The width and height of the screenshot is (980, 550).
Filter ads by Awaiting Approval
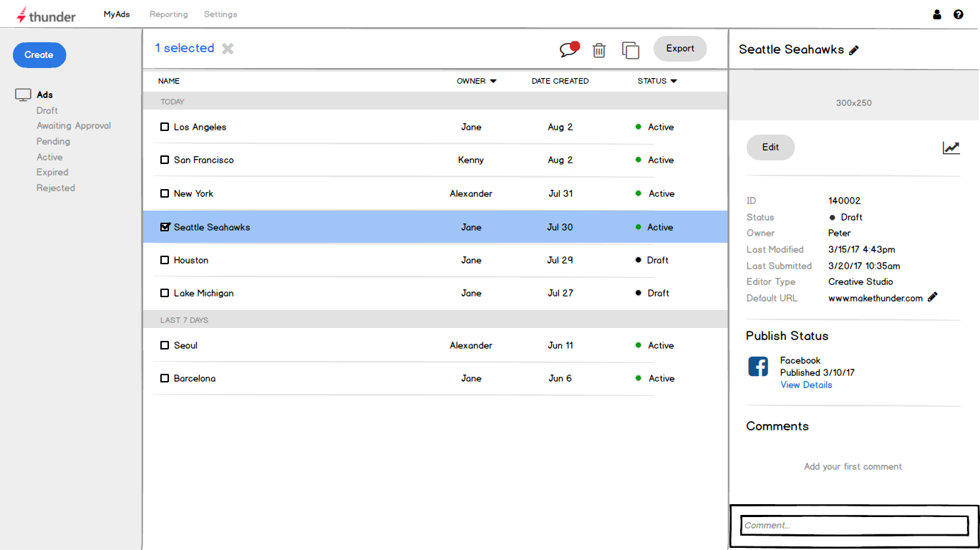[x=74, y=126]
